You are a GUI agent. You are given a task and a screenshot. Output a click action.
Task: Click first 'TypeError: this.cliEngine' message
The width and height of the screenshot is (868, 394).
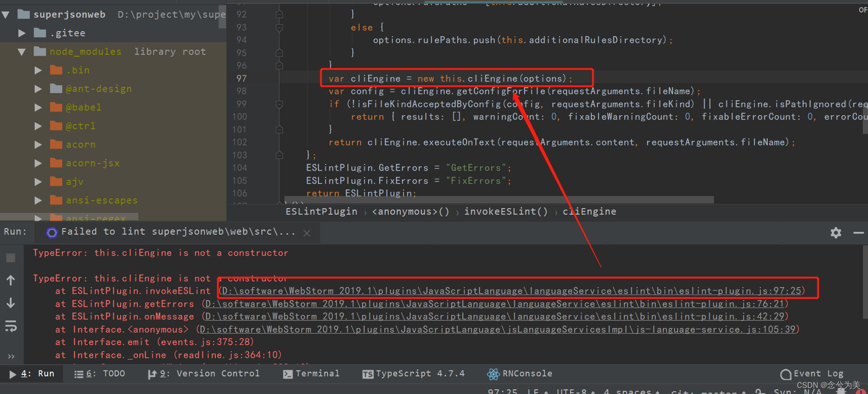[x=161, y=253]
